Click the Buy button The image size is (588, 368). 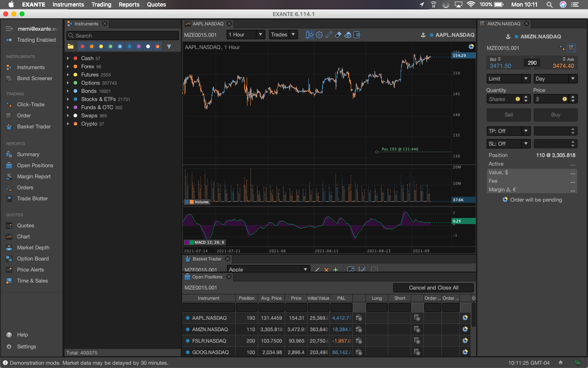tap(556, 115)
